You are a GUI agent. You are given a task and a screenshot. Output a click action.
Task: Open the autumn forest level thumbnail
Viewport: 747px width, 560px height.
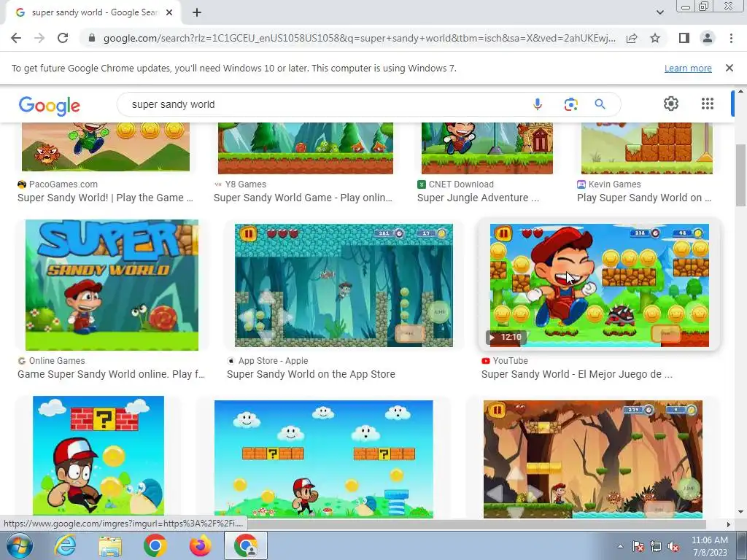pyautogui.click(x=592, y=459)
